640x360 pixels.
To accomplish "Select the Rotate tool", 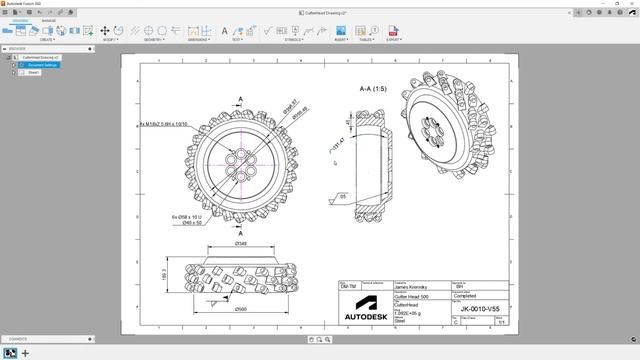I will (118, 31).
